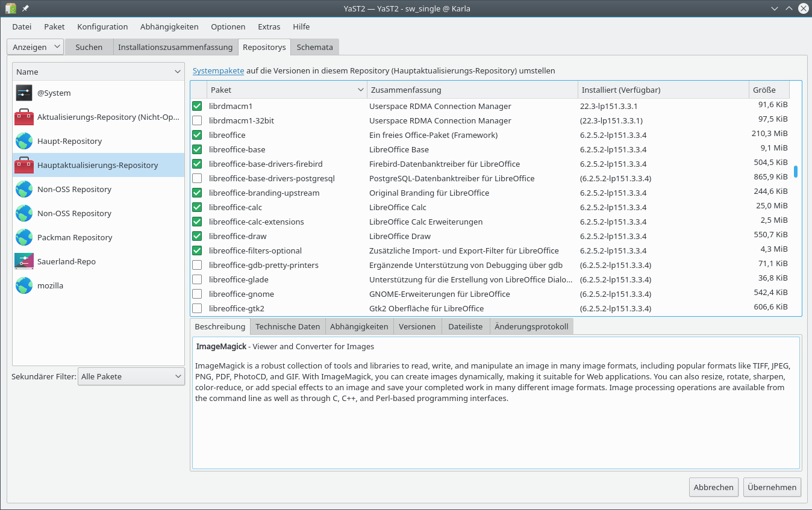Viewport: 812px width, 510px height.
Task: Check the libreoffice-gnome checkbox
Action: click(197, 294)
